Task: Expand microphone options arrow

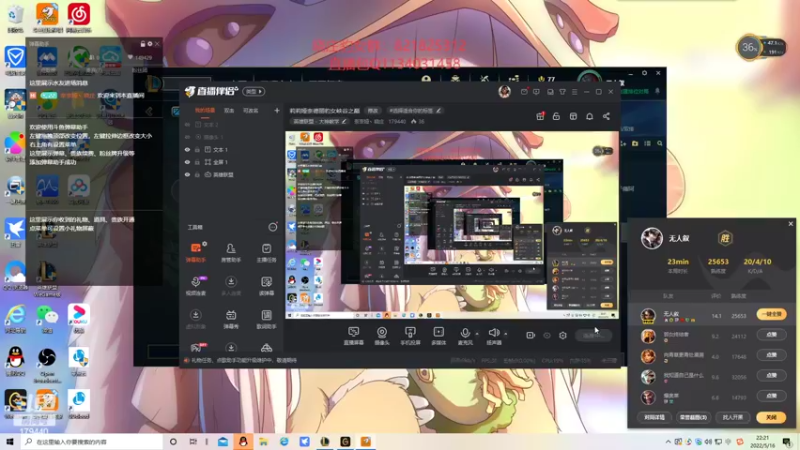Action: point(477,334)
